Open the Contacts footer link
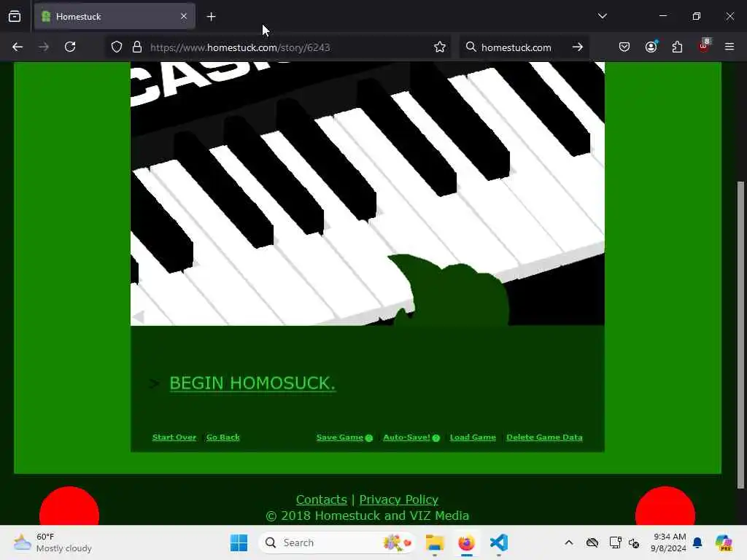This screenshot has height=560, width=747. (322, 499)
